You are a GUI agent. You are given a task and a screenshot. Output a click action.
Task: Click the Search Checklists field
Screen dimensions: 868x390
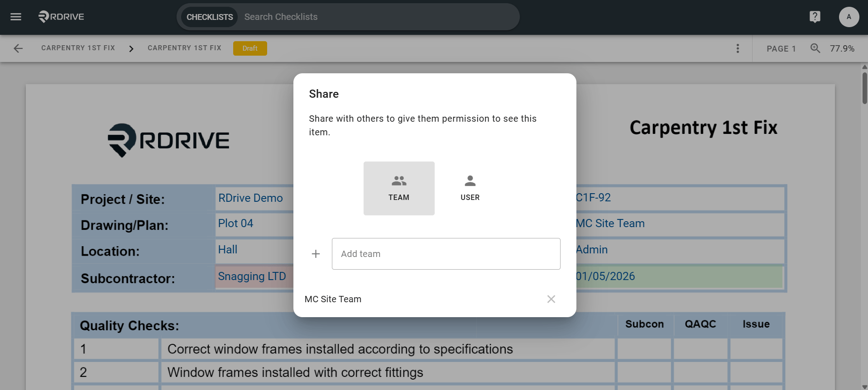point(378,17)
